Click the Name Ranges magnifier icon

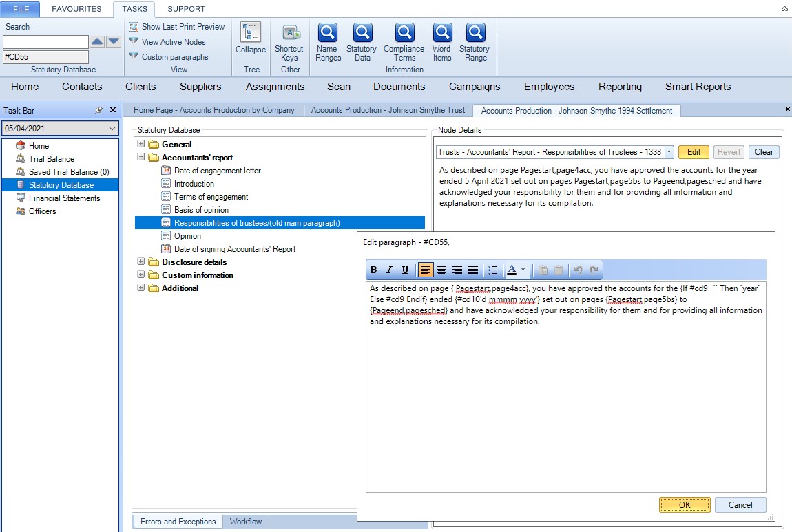(x=328, y=33)
